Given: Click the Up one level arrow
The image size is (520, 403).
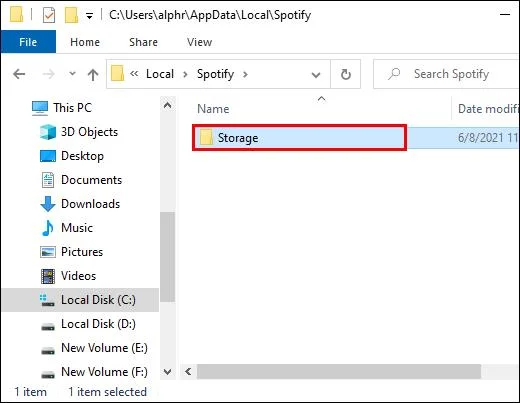Looking at the screenshot, I should tap(93, 74).
